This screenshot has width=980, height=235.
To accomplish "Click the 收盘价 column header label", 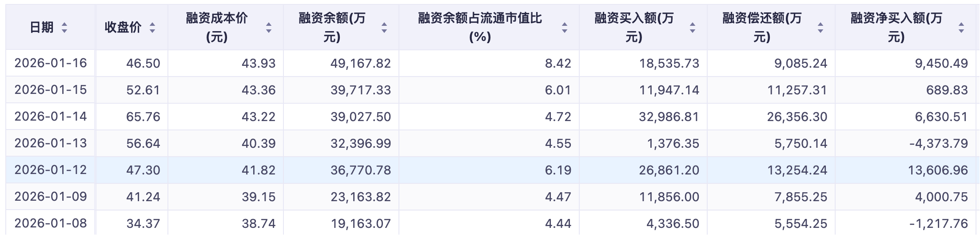I will (123, 28).
